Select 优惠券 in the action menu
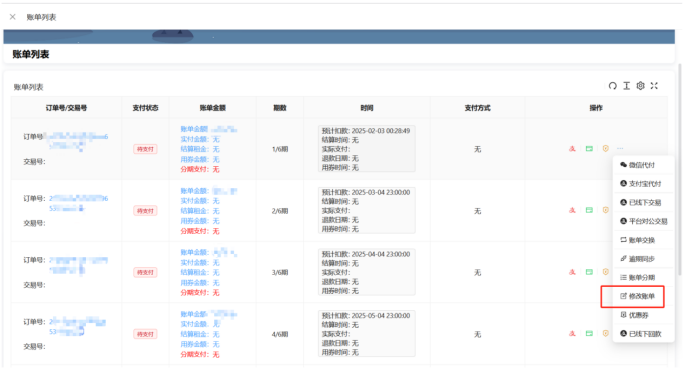The image size is (692, 370). [x=643, y=315]
